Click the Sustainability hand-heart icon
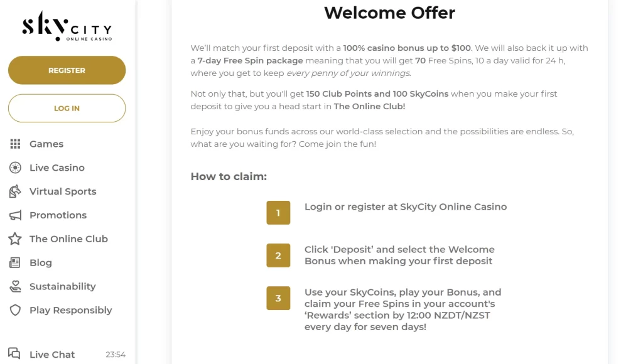 pyautogui.click(x=16, y=287)
